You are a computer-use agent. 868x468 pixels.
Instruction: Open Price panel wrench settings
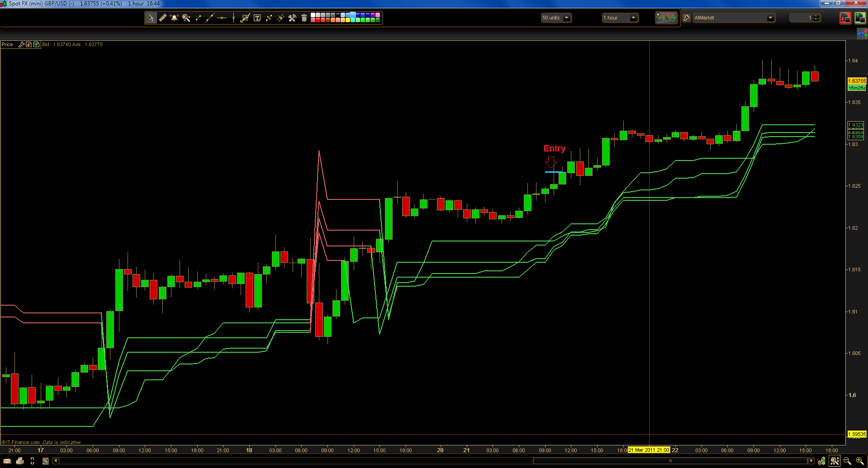click(21, 44)
